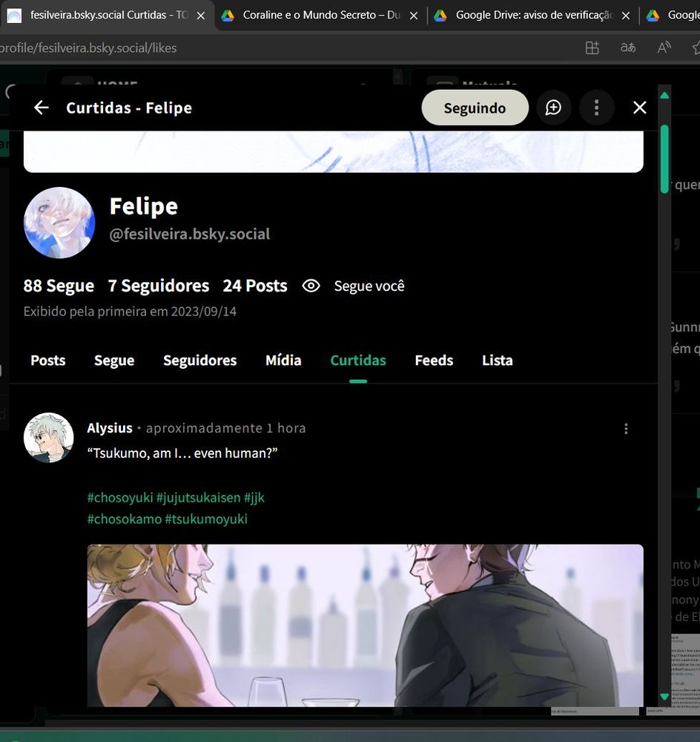The width and height of the screenshot is (700, 742).
Task: Click the #tsukumoyuki hashtag
Action: 206,519
